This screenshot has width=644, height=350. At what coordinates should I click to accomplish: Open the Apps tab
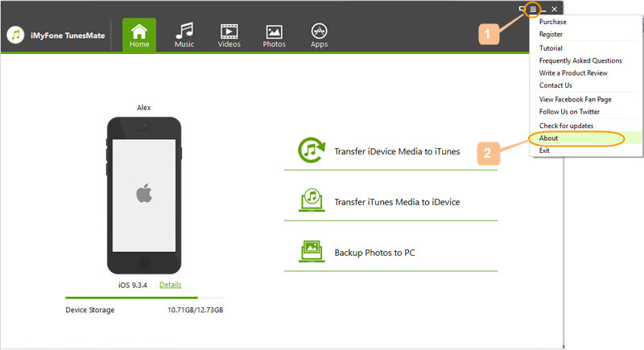click(319, 35)
